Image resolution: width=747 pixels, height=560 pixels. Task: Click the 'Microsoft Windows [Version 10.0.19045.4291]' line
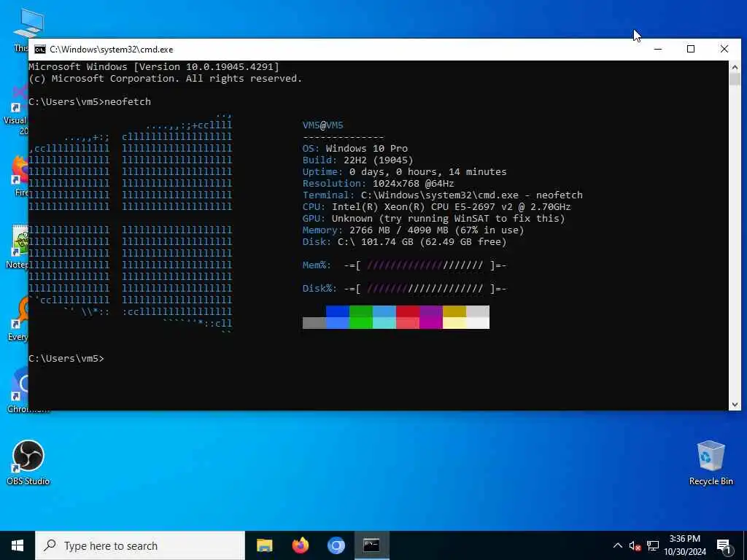click(154, 66)
